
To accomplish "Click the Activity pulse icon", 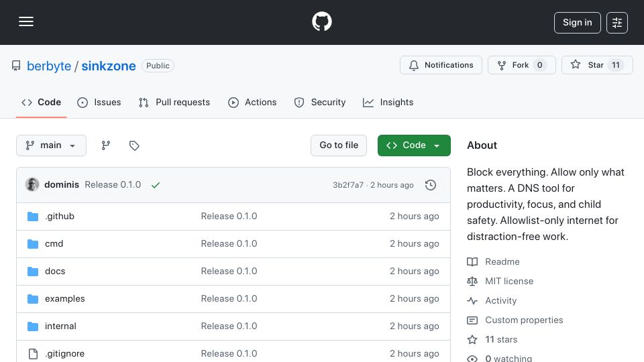I will click(472, 301).
